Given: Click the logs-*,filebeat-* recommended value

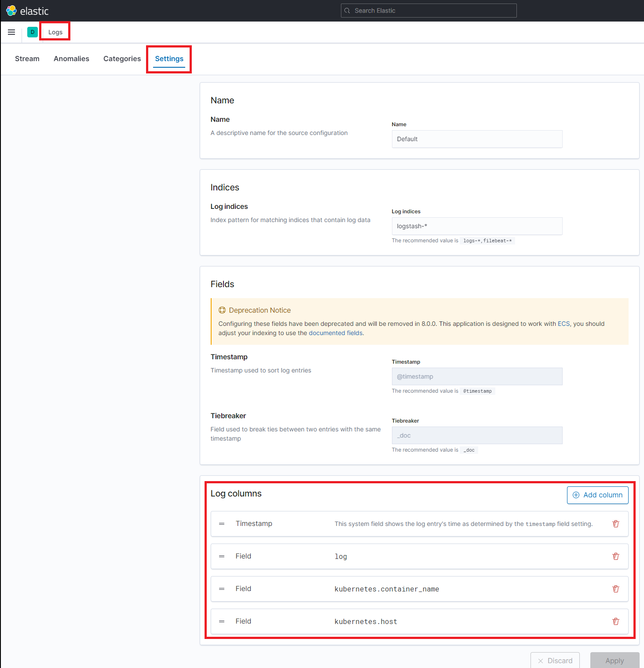Looking at the screenshot, I should click(x=487, y=241).
